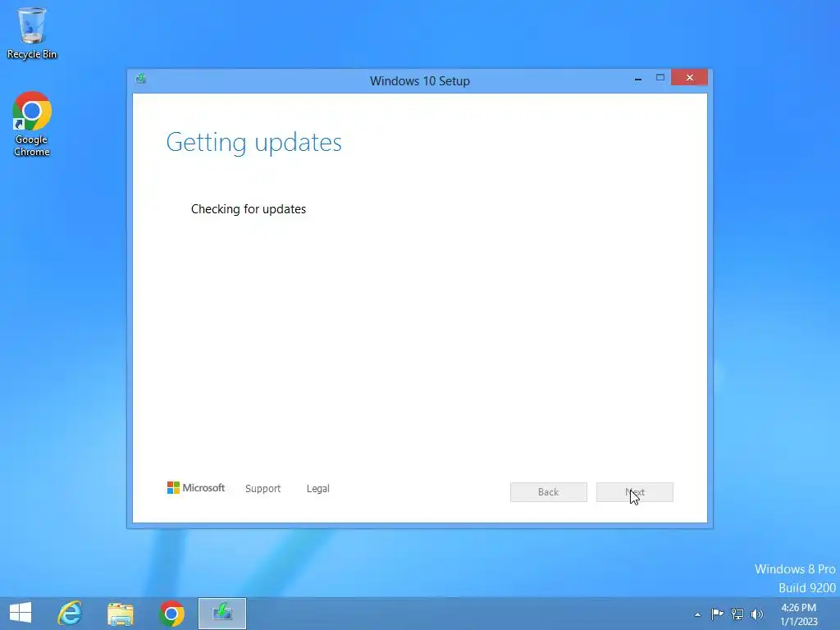
Task: Show hidden tray icons arrow
Action: pos(697,614)
